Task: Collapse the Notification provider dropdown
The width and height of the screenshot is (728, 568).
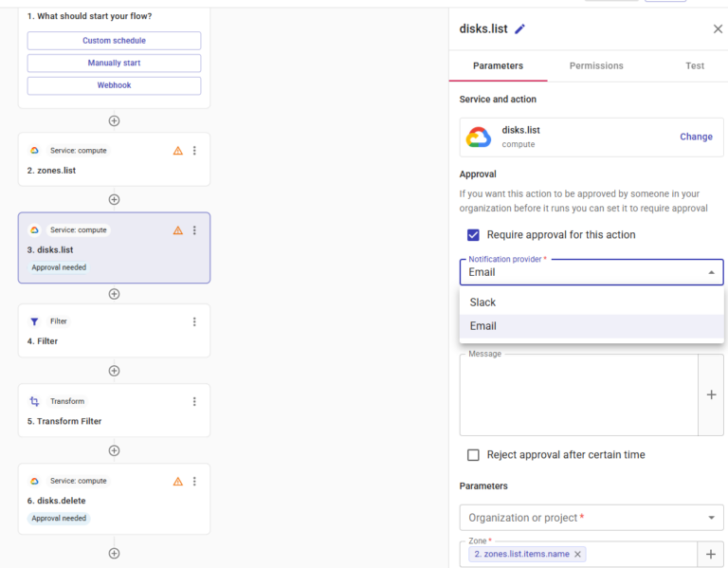Action: coord(711,272)
